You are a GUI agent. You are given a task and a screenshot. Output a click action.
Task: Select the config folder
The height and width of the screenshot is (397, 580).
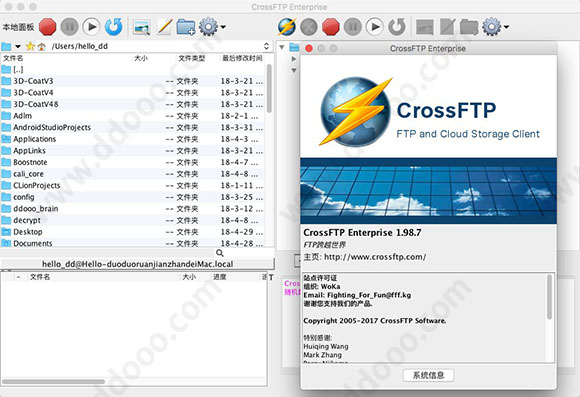tap(132, 197)
